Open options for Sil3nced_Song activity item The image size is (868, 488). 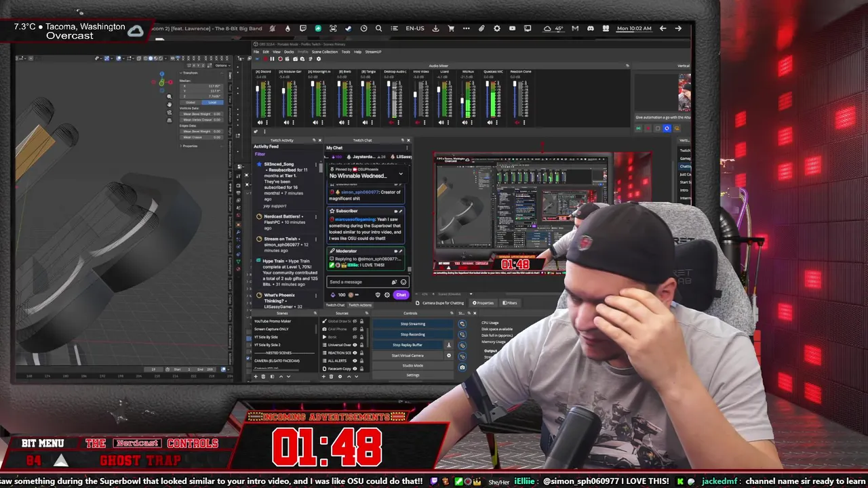(316, 165)
